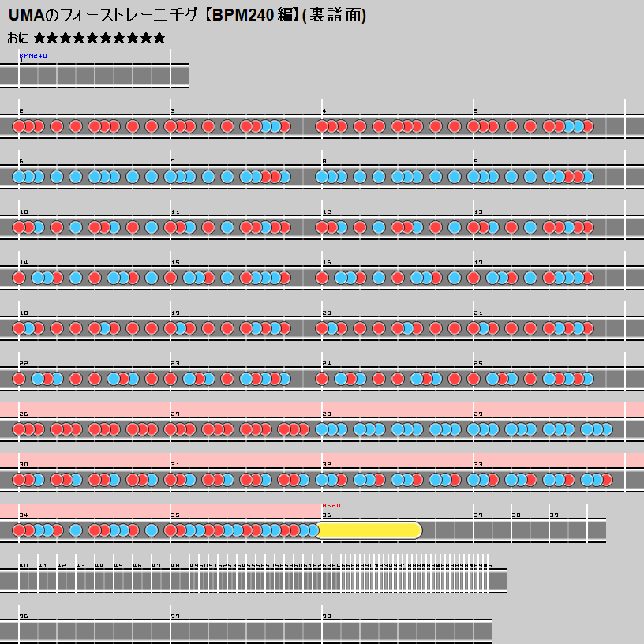Click the yellow drumroll bar in measure 36
644x644 pixels.
point(369,530)
